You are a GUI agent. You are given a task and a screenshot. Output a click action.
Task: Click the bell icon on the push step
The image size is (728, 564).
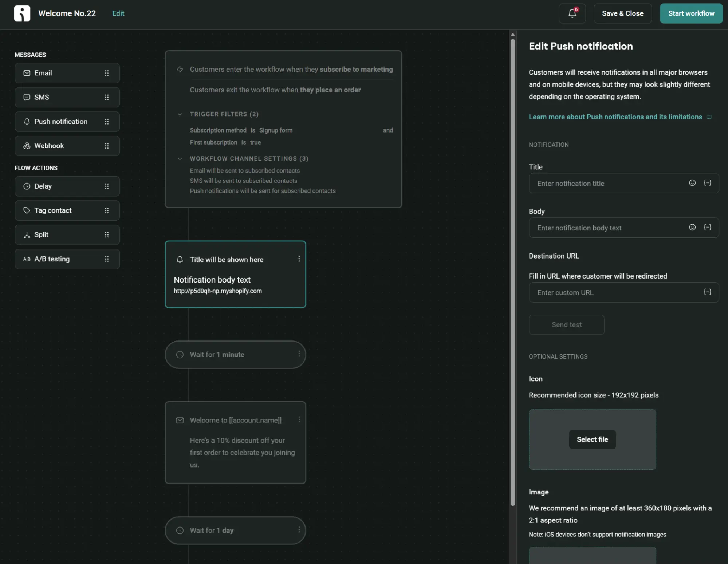180,260
